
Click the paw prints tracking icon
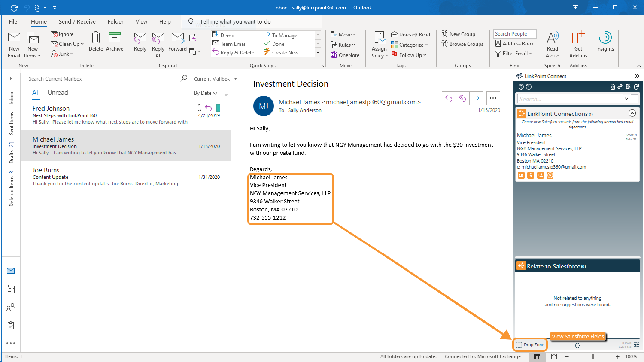[620, 87]
